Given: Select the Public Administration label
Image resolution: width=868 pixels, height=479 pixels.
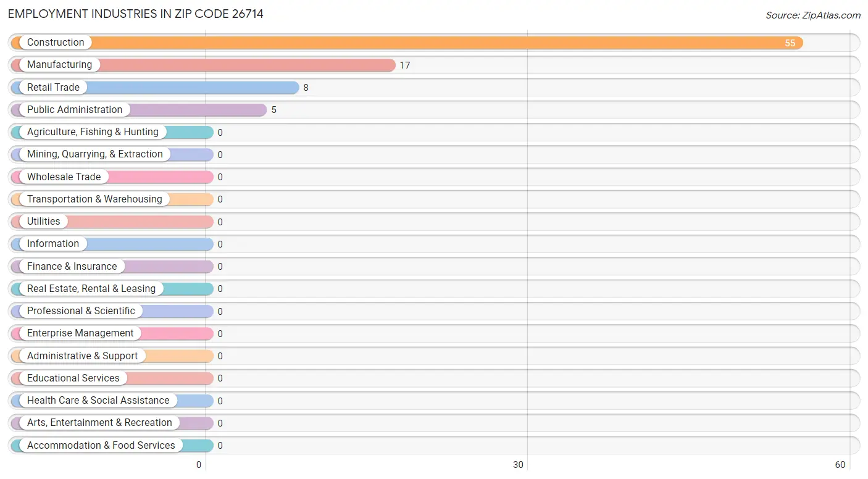Looking at the screenshot, I should point(75,110).
